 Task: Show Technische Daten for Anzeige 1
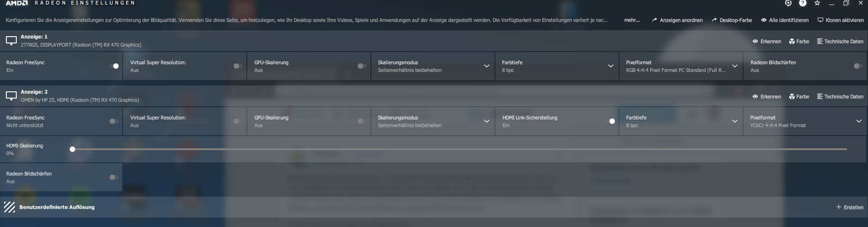pos(840,41)
